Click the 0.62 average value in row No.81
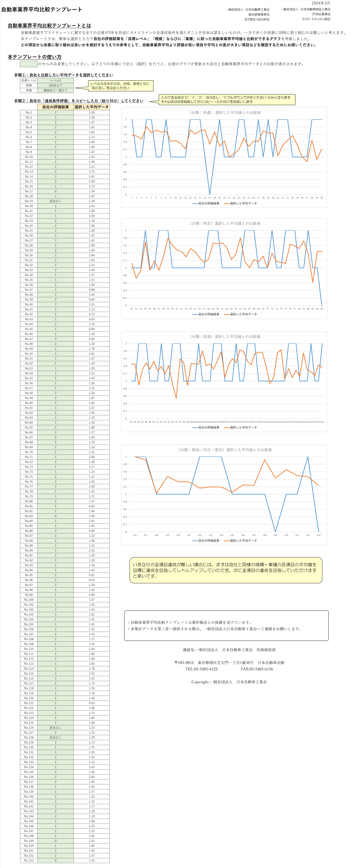Screen dimensions: 353x868 coord(92,506)
